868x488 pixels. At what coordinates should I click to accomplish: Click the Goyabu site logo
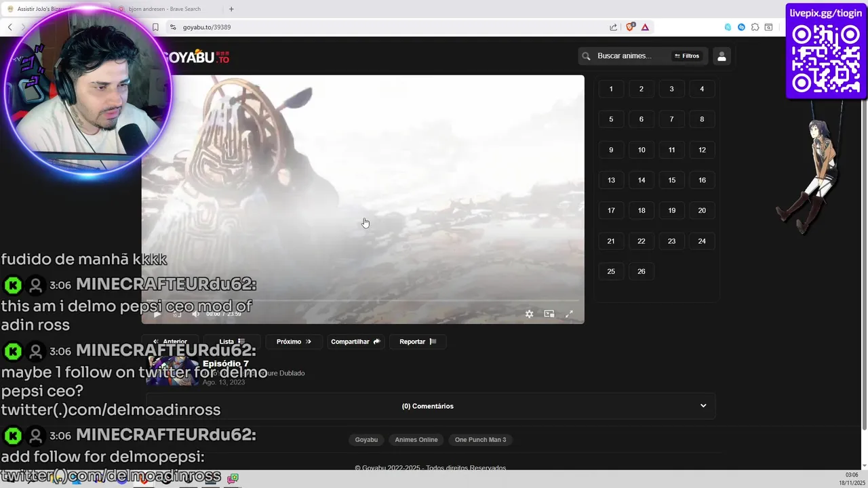tap(196, 57)
